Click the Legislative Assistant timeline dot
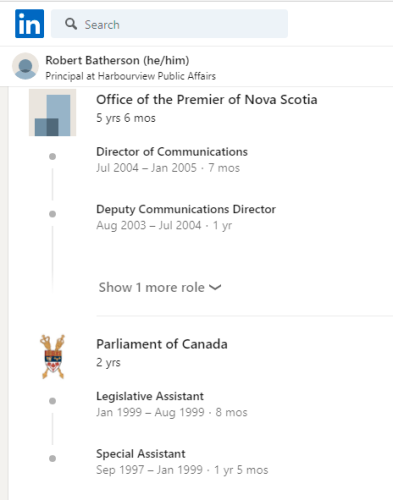This screenshot has width=393, height=500. pyautogui.click(x=52, y=401)
